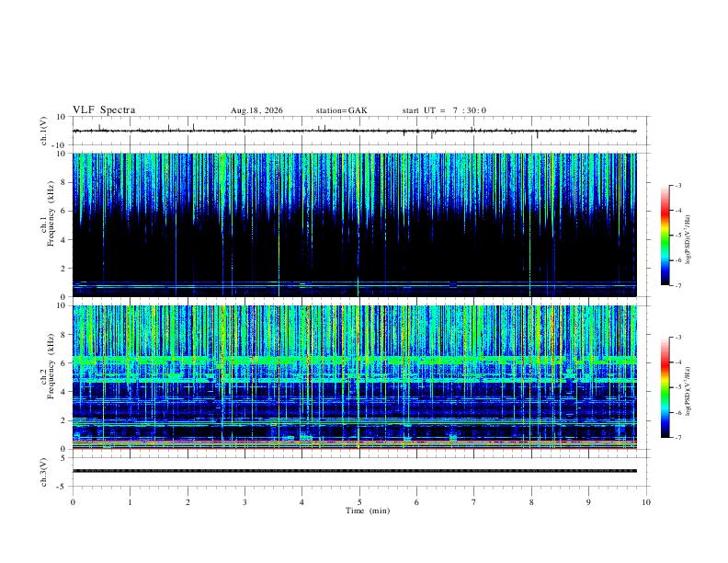Click the ch.3 voltage trace band
This screenshot has width=728, height=563.
tap(354, 471)
